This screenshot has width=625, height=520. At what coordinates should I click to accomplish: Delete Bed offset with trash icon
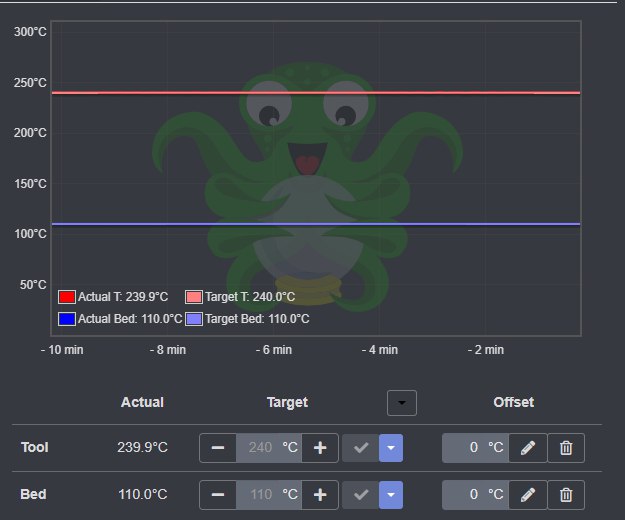click(x=566, y=495)
